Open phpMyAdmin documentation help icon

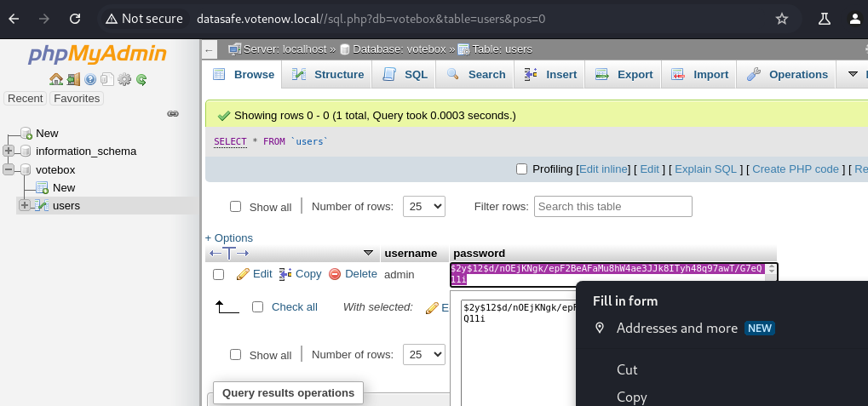point(89,79)
